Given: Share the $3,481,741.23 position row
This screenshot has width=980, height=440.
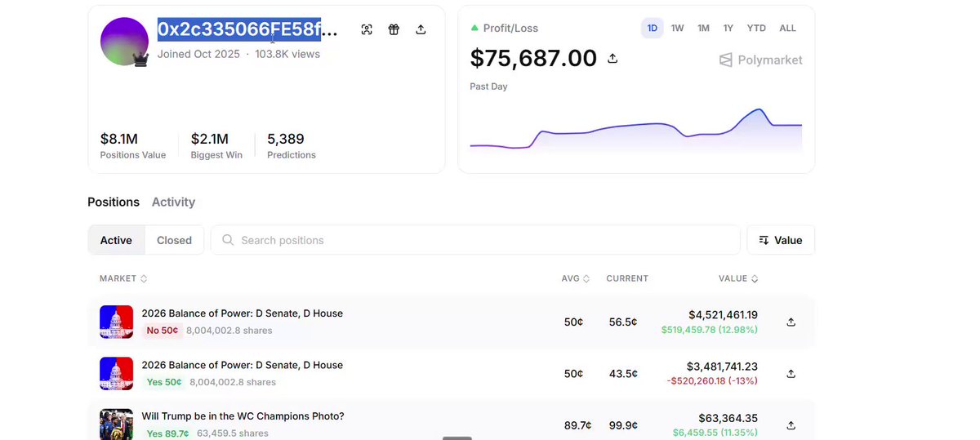Looking at the screenshot, I should (791, 373).
